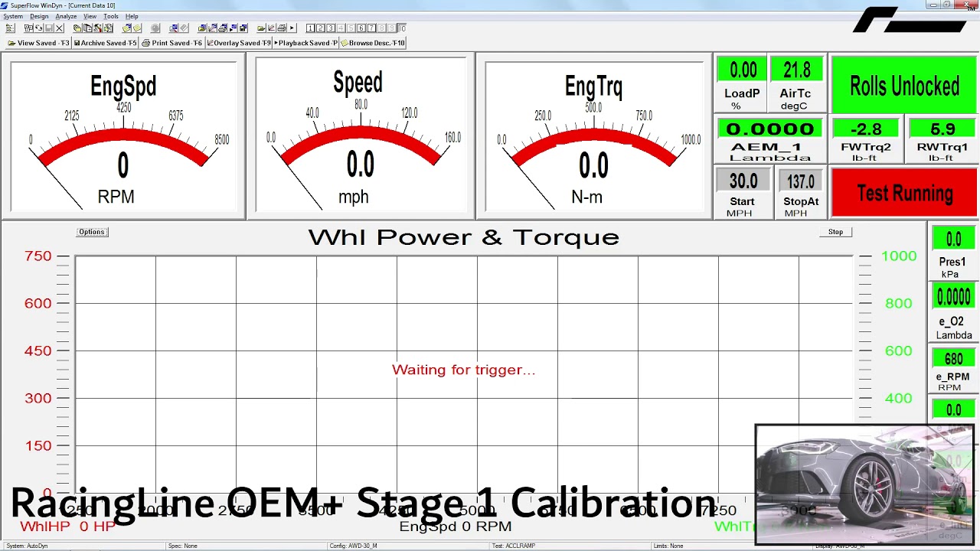Click the Overlay Saved F9 button
Image resolution: width=980 pixels, height=551 pixels.
click(x=239, y=43)
